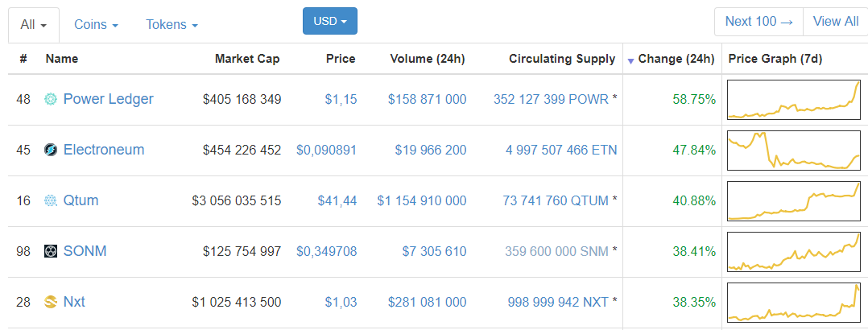Open Qtum's 7-day price graph
Screen dimensions: 868x330
[x=793, y=200]
